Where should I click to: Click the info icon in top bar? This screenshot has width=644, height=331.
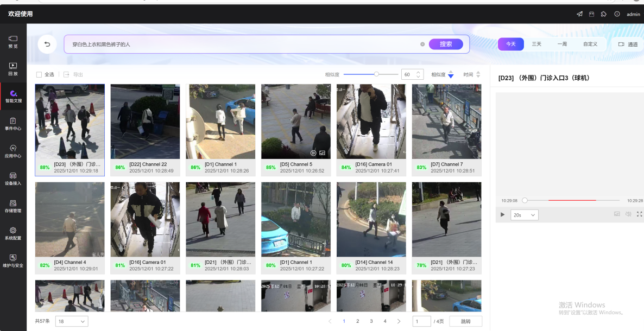click(617, 14)
